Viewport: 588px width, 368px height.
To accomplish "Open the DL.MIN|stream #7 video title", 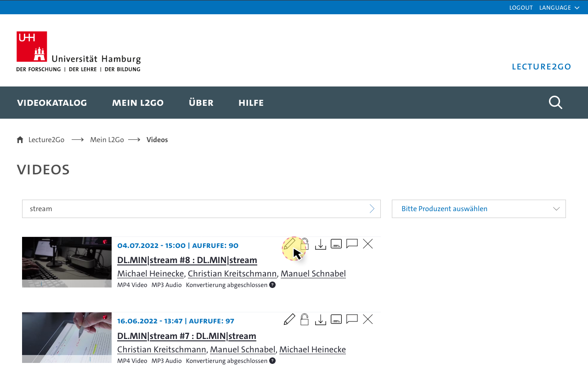I will coord(187,336).
